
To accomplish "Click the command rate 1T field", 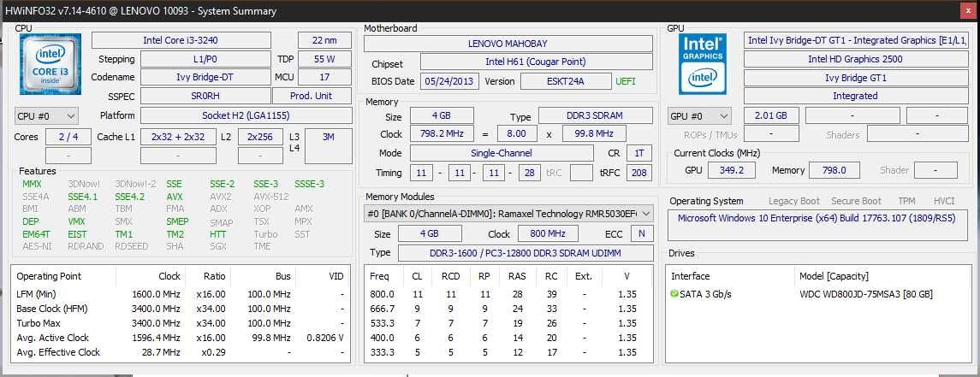I will pos(638,153).
